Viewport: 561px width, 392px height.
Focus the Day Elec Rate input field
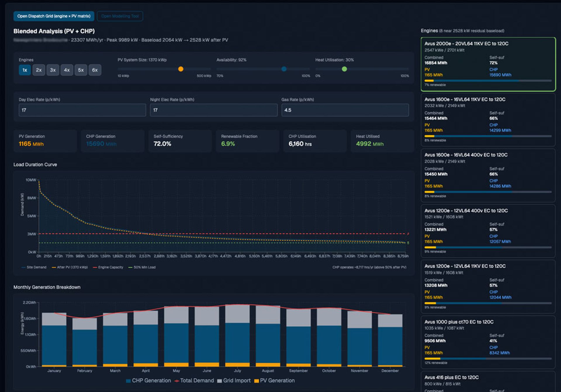pyautogui.click(x=82, y=110)
